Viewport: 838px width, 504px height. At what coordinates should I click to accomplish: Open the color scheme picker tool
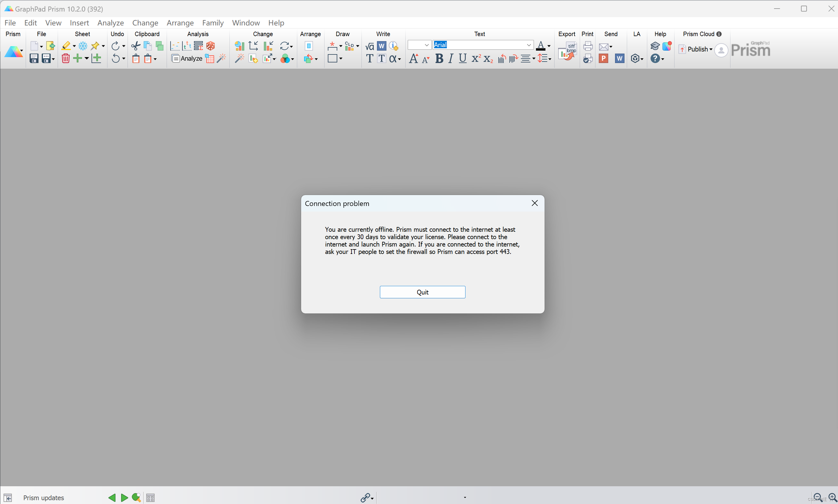(286, 58)
